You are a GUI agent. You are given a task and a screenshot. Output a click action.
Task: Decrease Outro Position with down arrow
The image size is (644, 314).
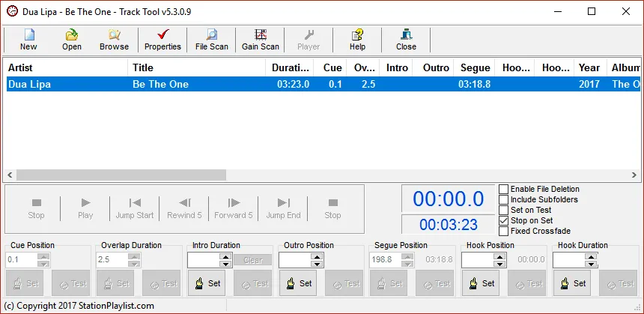pyautogui.click(x=317, y=264)
